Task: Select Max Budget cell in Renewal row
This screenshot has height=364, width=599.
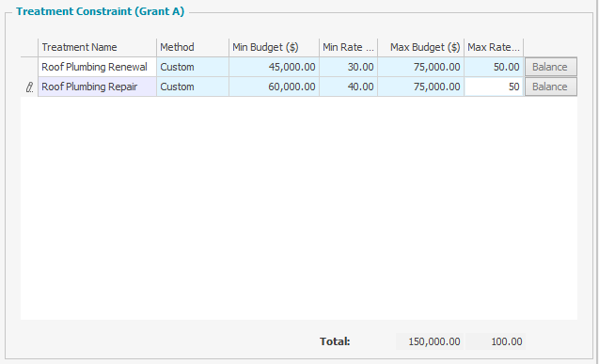Action: point(421,67)
